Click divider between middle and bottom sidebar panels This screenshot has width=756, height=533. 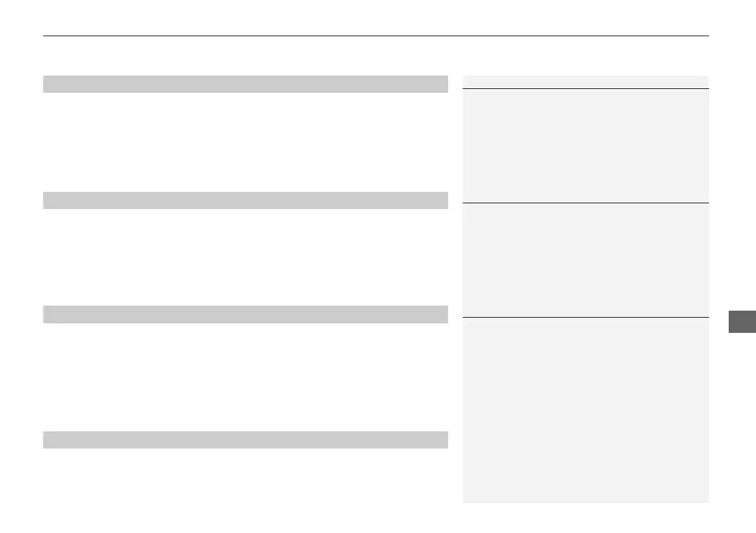(x=585, y=317)
